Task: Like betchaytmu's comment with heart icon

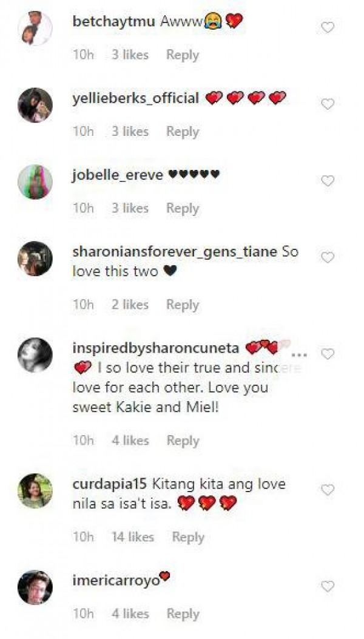Action: pyautogui.click(x=328, y=28)
